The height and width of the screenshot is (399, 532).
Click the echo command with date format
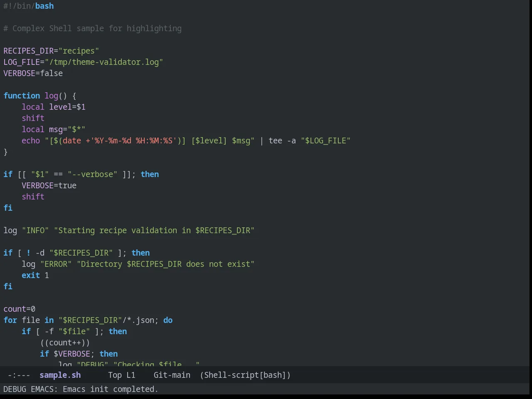(x=186, y=140)
